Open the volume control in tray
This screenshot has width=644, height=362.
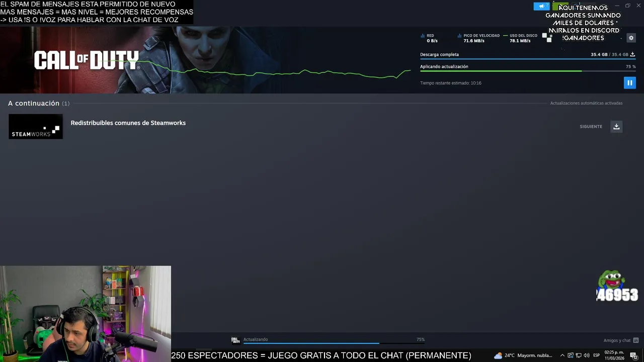(x=587, y=355)
